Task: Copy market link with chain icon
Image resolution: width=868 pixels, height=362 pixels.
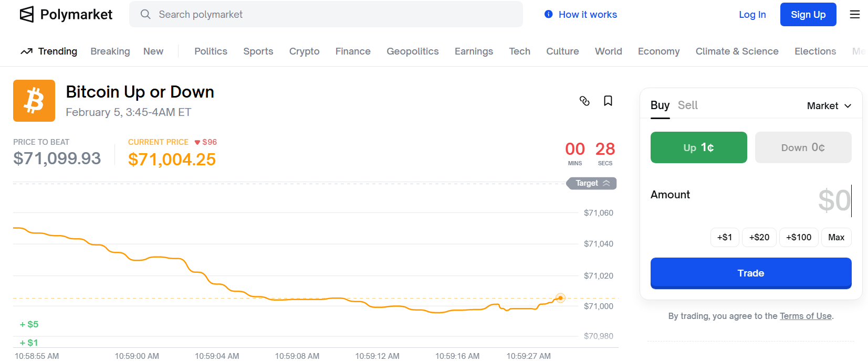Action: coord(584,101)
